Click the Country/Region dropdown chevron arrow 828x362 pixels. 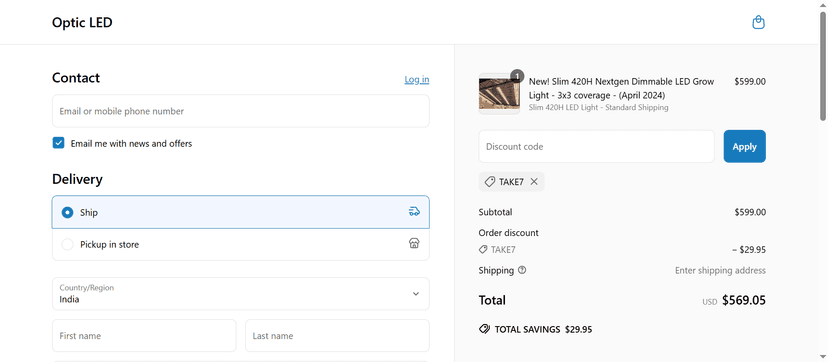(416, 294)
